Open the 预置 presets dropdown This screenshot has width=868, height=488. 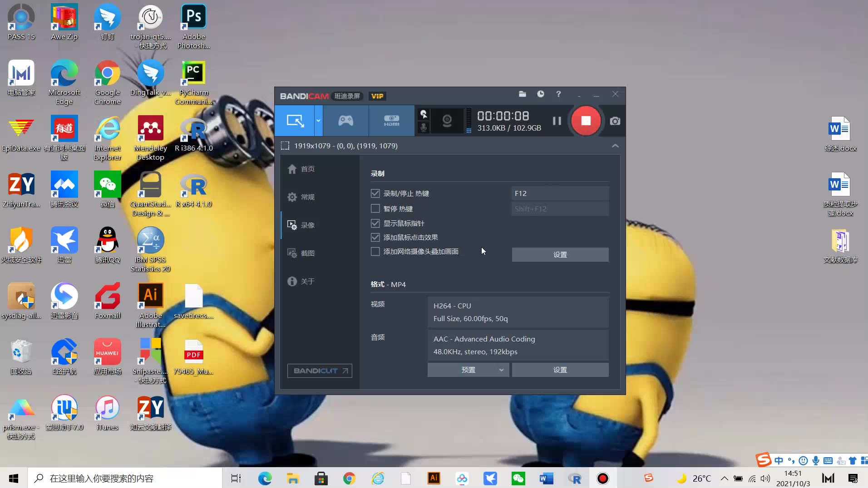coord(468,370)
